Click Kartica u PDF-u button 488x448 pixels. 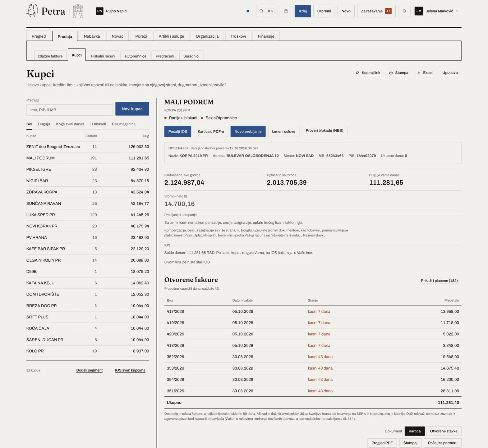(x=211, y=132)
